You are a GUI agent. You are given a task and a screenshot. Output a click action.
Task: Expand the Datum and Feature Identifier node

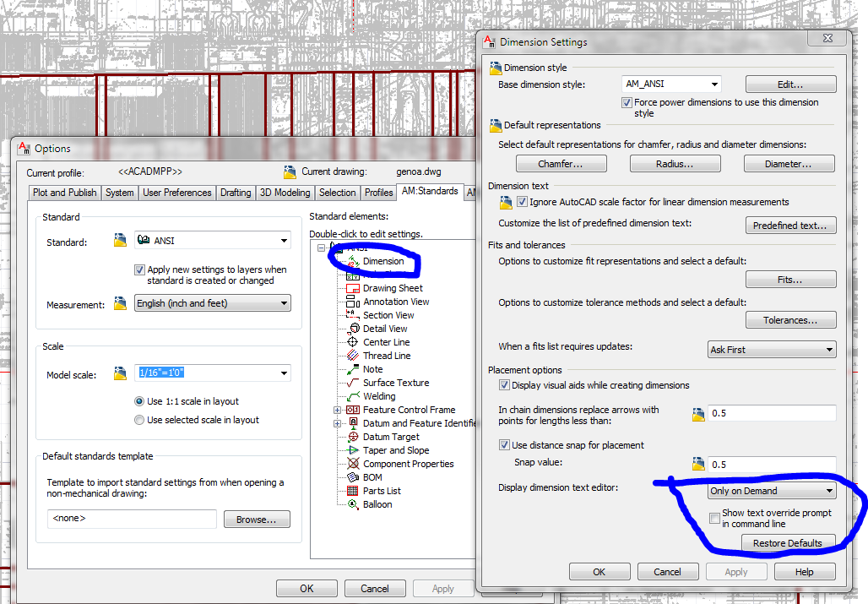pos(337,423)
